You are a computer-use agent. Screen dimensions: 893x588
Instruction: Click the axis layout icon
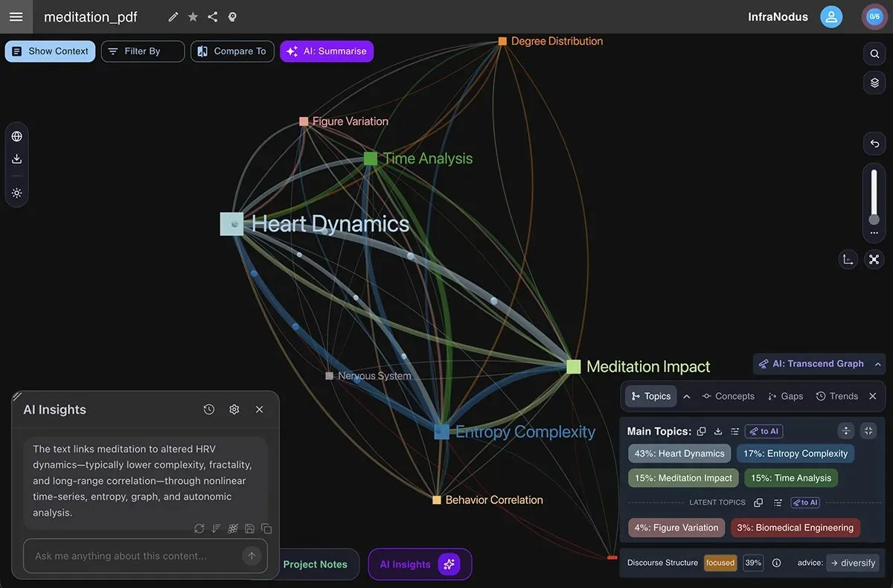pos(848,259)
